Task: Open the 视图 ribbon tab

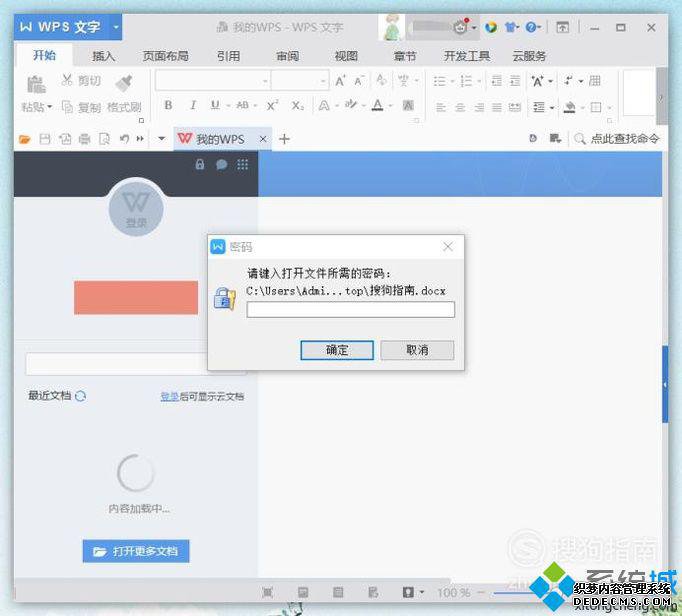Action: [346, 56]
